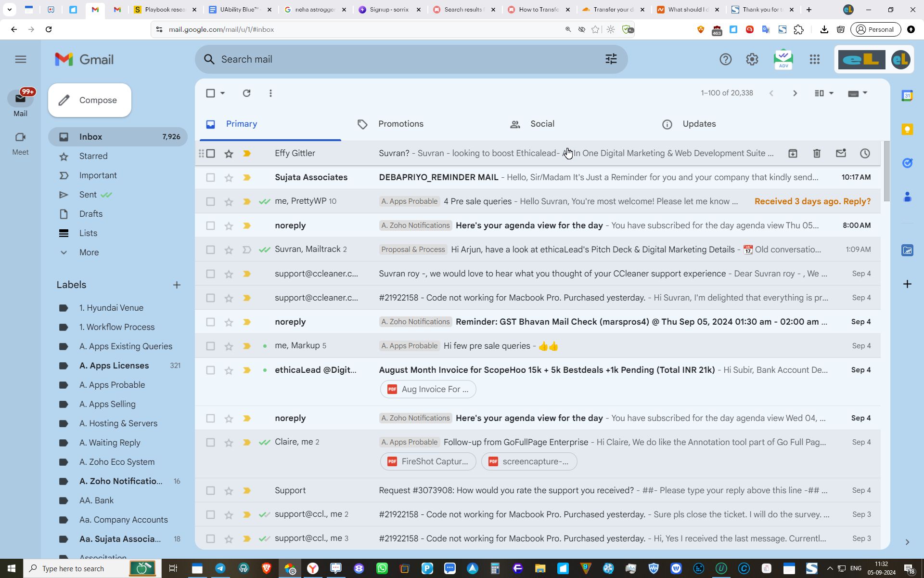Open select-all dropdown arrow
Image resolution: width=924 pixels, height=578 pixels.
tap(222, 93)
